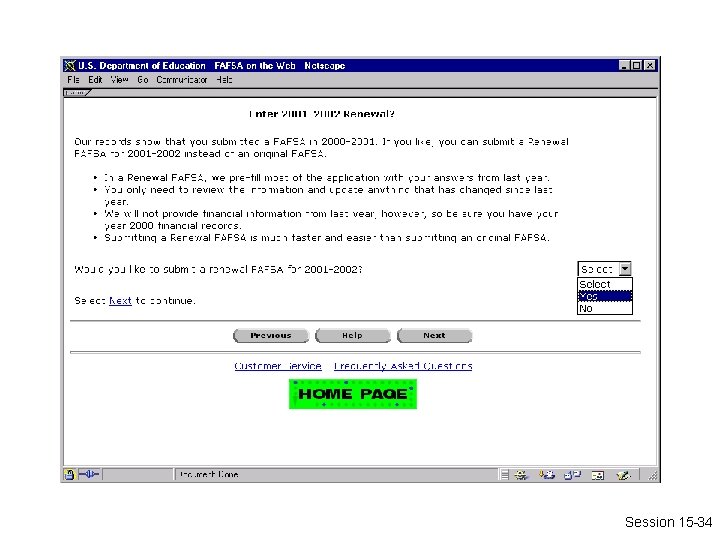Minimize the Netscape window
Screen dimensions: 720x540
pos(624,66)
